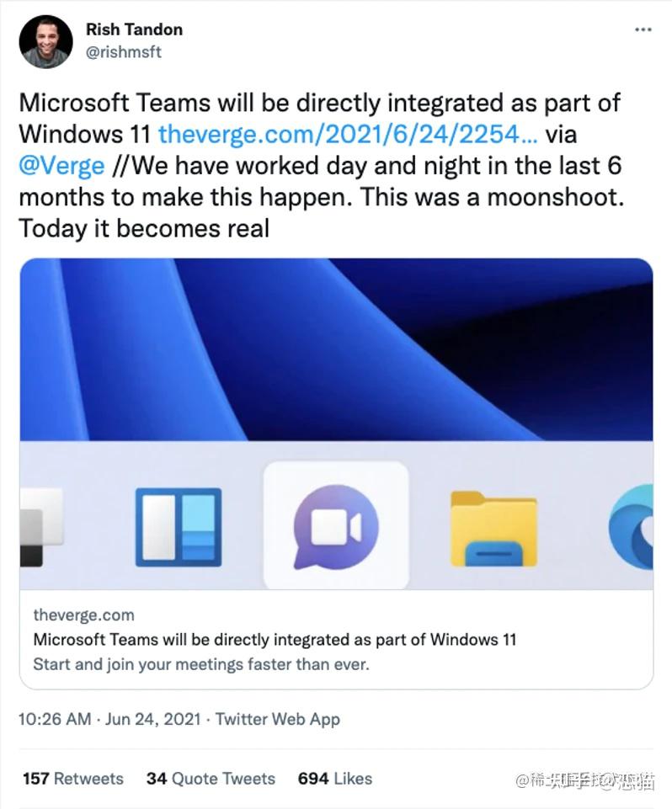672x809 pixels.
Task: Select the Snap Layouts blue taskbar icon
Action: point(179,527)
